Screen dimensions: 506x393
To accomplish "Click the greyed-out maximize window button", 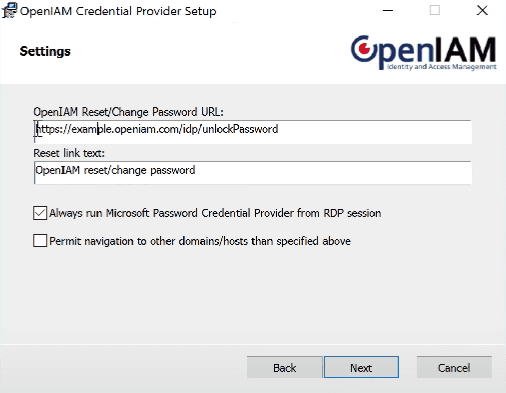I will [435, 10].
